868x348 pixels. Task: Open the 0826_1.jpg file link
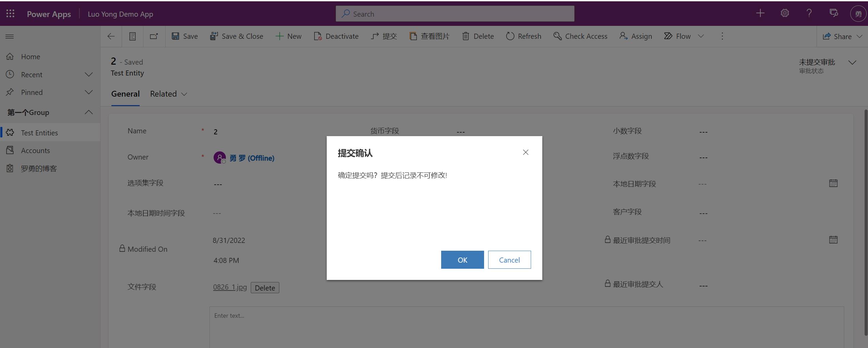[x=230, y=287]
